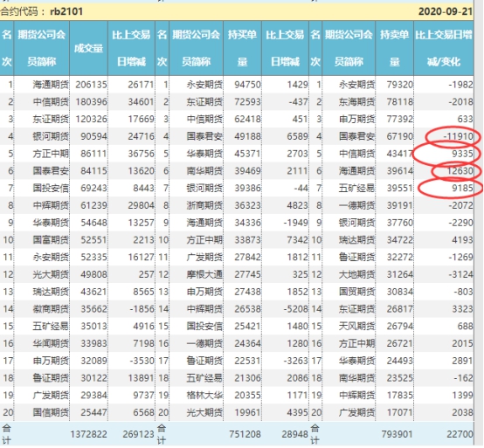Click circled value 12630 for 海通期货
484x448 pixels.
[x=460, y=170]
